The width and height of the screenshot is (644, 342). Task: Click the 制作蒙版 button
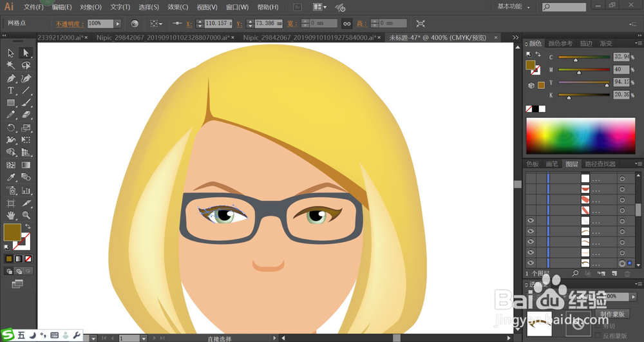click(612, 314)
